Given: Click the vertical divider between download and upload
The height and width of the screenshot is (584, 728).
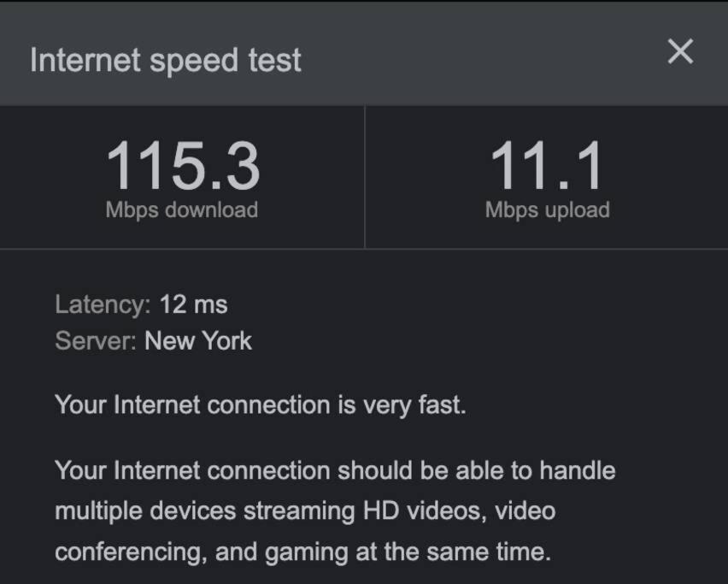Looking at the screenshot, I should point(365,177).
